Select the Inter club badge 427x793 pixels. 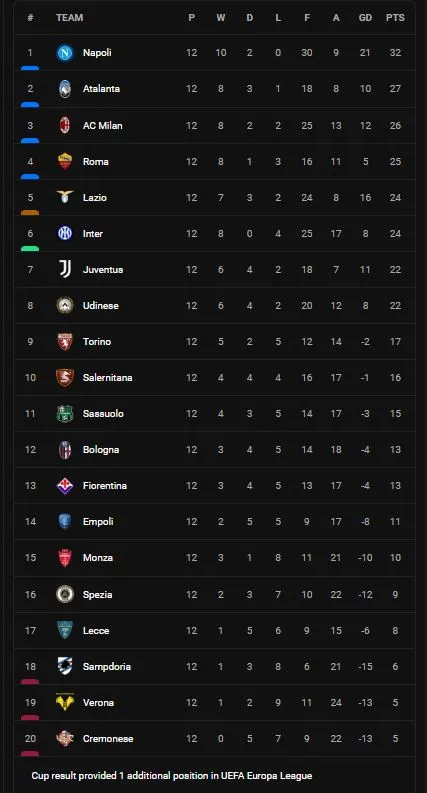[65, 233]
